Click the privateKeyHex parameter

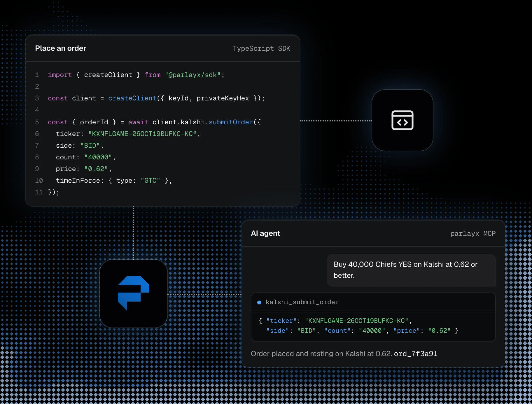pyautogui.click(x=223, y=98)
